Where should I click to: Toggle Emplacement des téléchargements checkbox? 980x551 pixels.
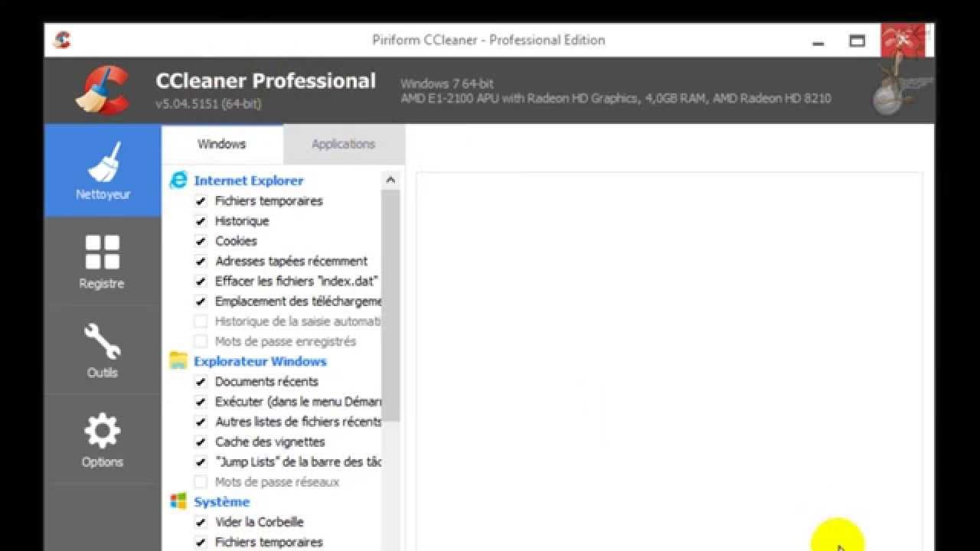point(201,302)
